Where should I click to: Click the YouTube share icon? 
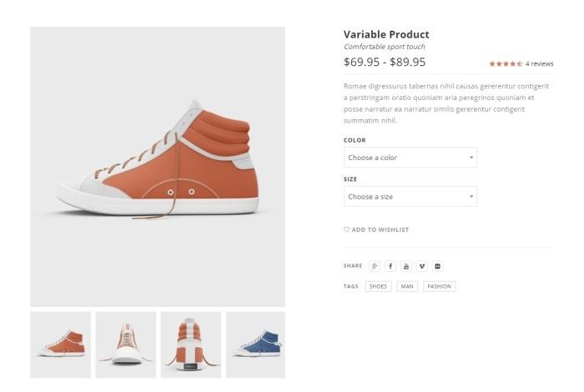tap(406, 266)
